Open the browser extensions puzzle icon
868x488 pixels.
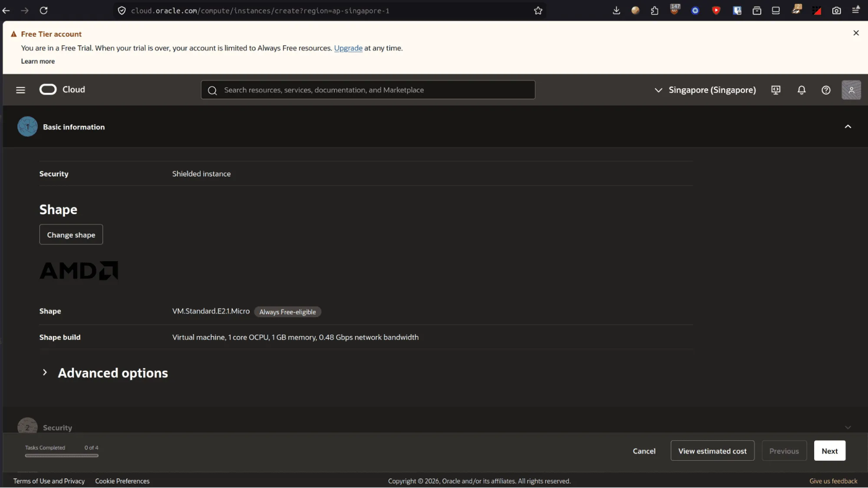pos(655,10)
